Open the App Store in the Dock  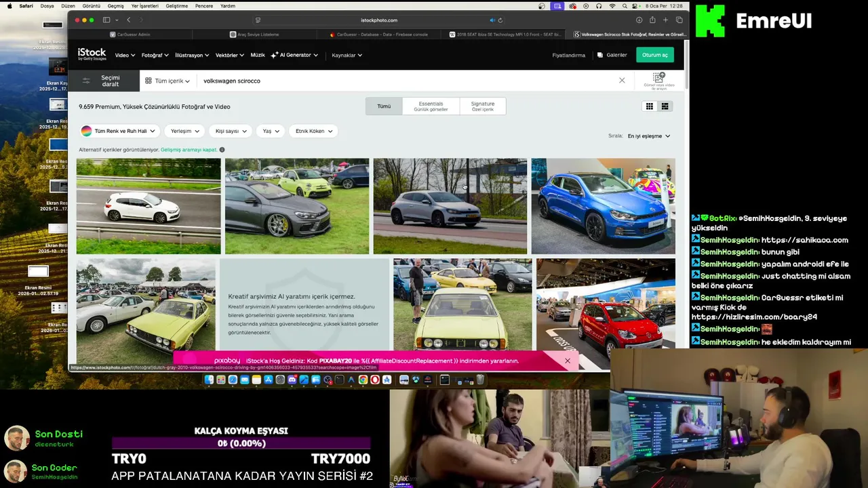click(269, 380)
